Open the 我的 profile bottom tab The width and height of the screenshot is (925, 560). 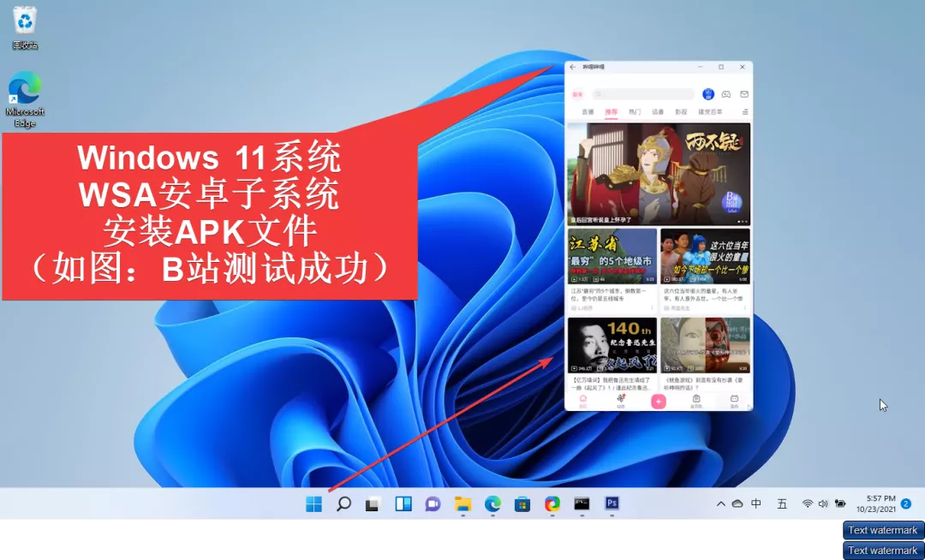click(735, 402)
